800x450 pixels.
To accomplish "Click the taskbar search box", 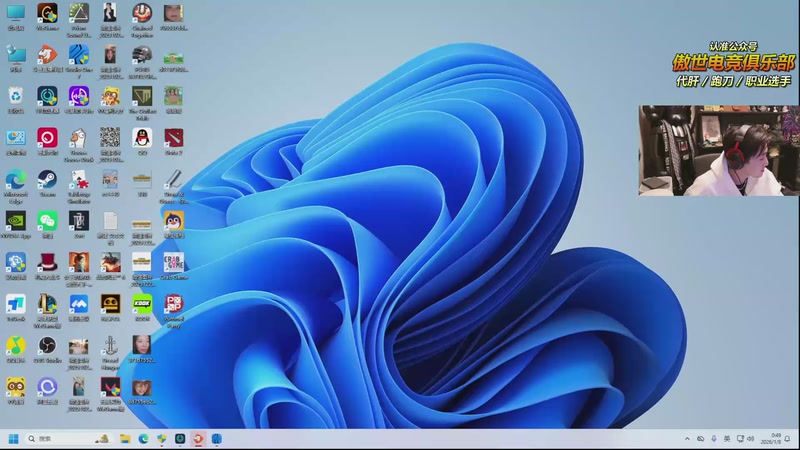I will click(x=69, y=439).
